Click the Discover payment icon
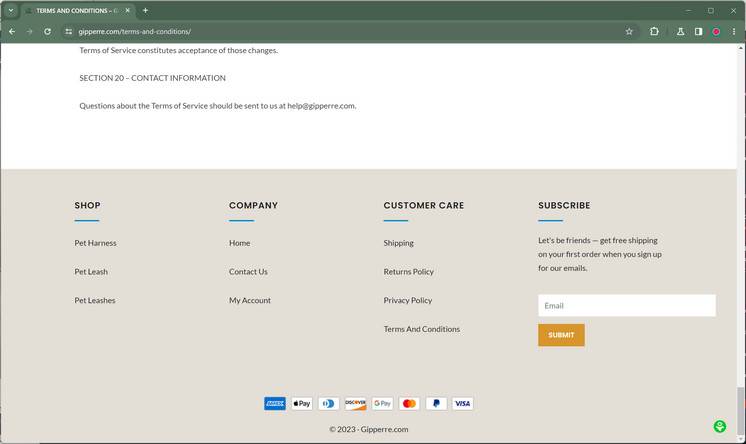The image size is (746, 444). 355,404
